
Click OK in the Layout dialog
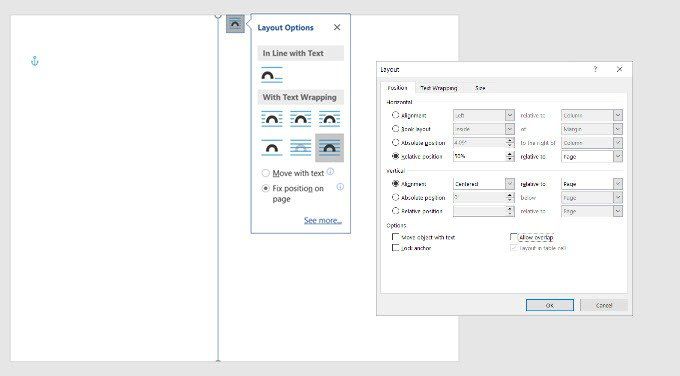click(549, 305)
